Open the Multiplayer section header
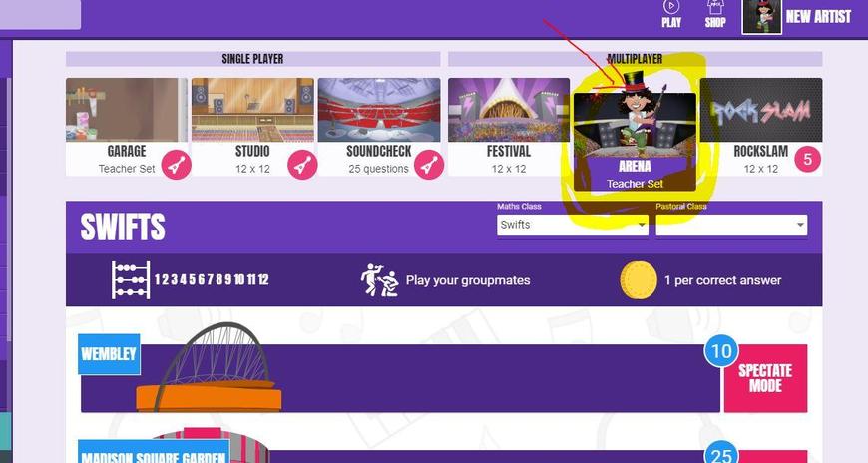The width and height of the screenshot is (868, 463). pyautogui.click(x=635, y=59)
